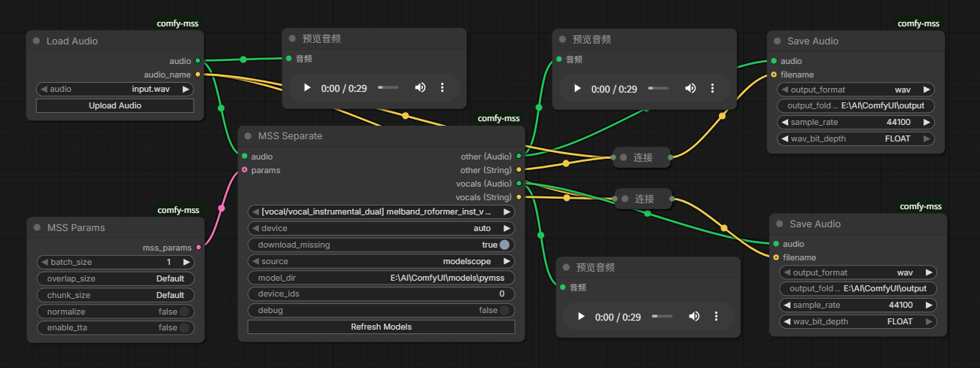980x368 pixels.
Task: Toggle download_missing switch in MSS Separate
Action: tap(504, 245)
